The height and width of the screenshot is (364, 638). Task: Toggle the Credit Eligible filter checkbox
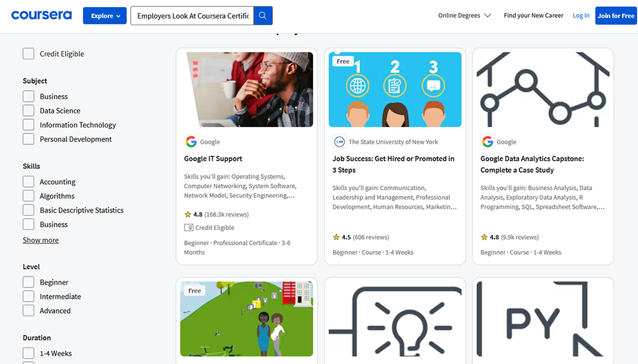click(28, 53)
